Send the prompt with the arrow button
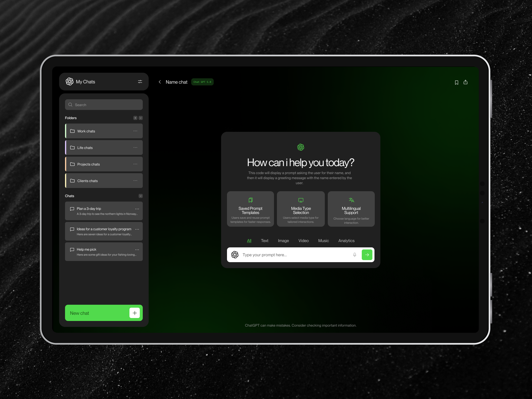The width and height of the screenshot is (532, 399). tap(367, 254)
